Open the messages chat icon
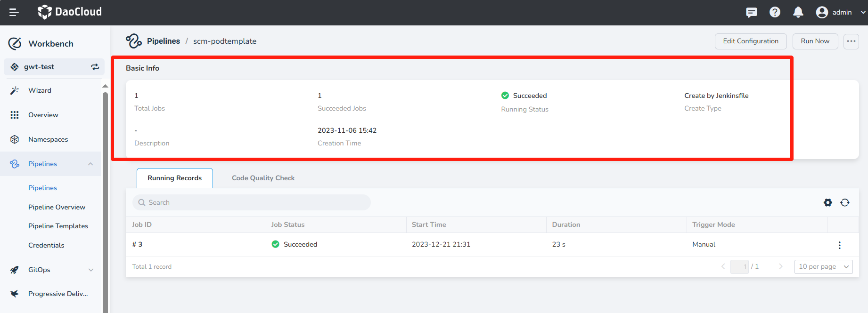 tap(751, 12)
